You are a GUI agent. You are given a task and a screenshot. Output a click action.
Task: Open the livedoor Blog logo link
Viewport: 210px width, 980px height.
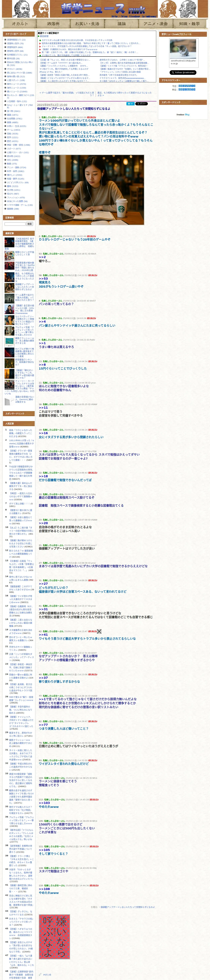click(183, 114)
